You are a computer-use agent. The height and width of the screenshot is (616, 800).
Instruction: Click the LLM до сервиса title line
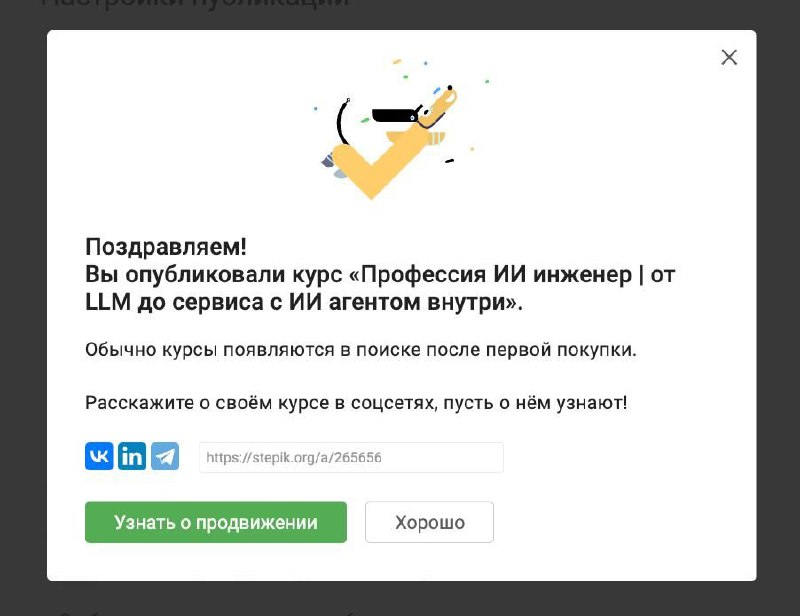[x=304, y=302]
